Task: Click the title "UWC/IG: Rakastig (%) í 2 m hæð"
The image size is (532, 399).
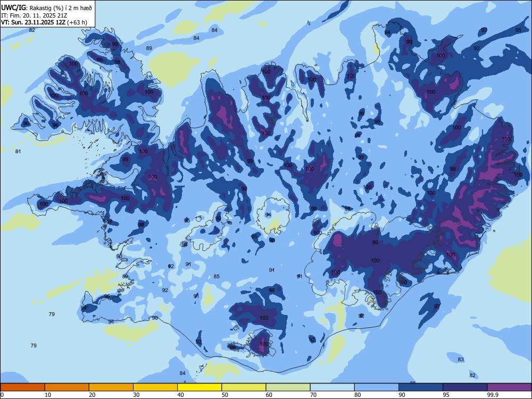Action: coord(46,8)
